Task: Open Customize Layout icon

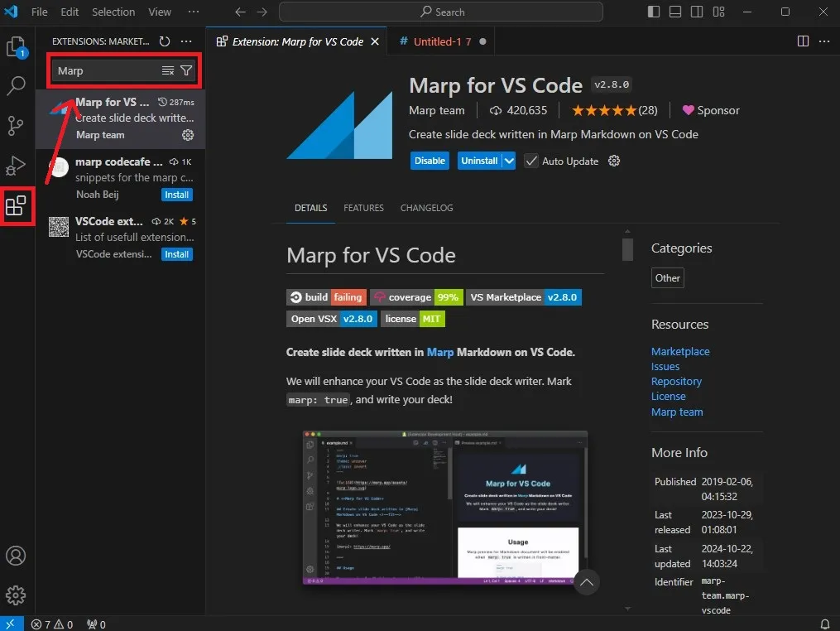Action: (x=718, y=12)
